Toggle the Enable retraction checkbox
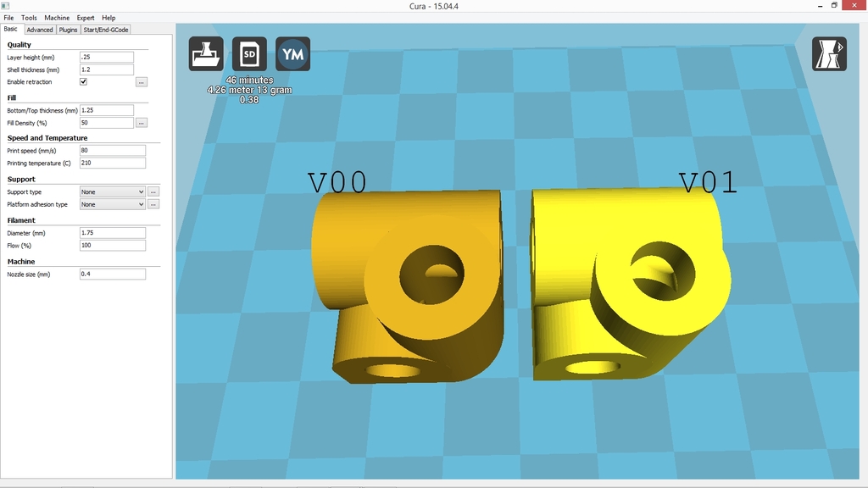 pyautogui.click(x=83, y=82)
